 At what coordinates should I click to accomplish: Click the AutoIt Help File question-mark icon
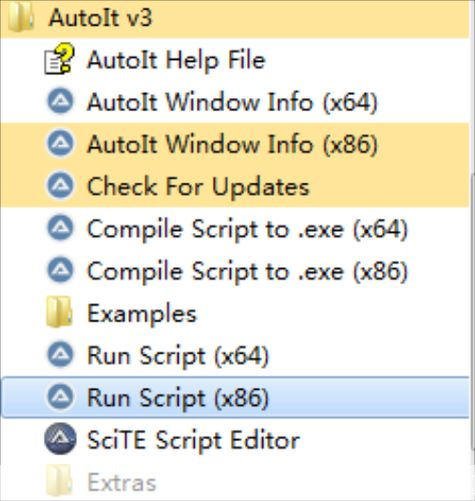pos(59,59)
